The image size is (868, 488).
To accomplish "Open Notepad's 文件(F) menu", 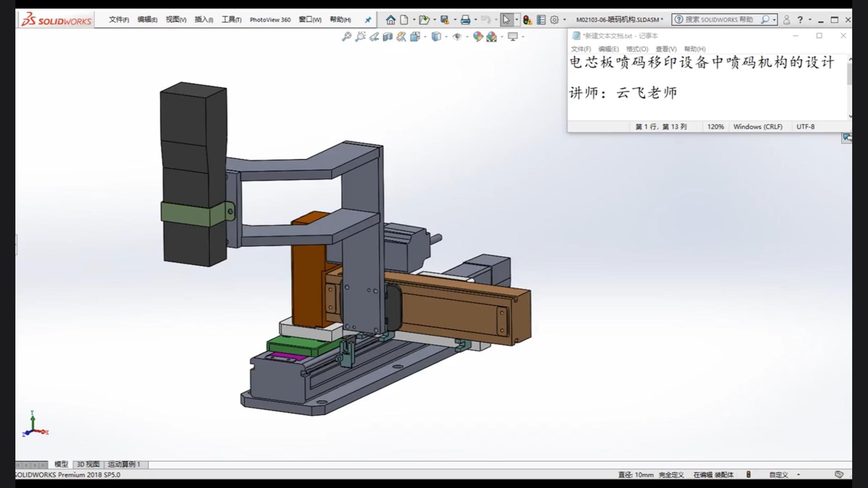I will (x=581, y=49).
